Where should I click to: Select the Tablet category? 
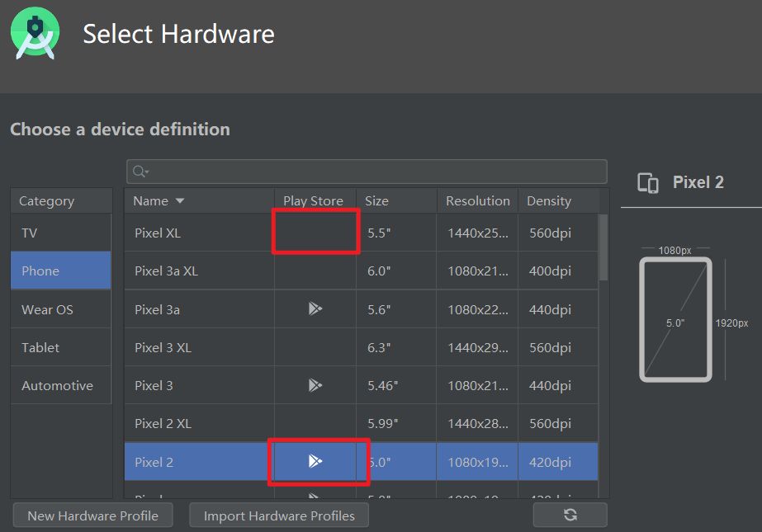tap(61, 347)
